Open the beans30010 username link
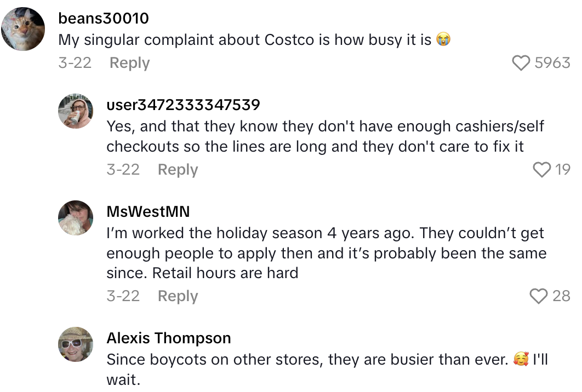The height and width of the screenshot is (392, 582). tap(104, 18)
